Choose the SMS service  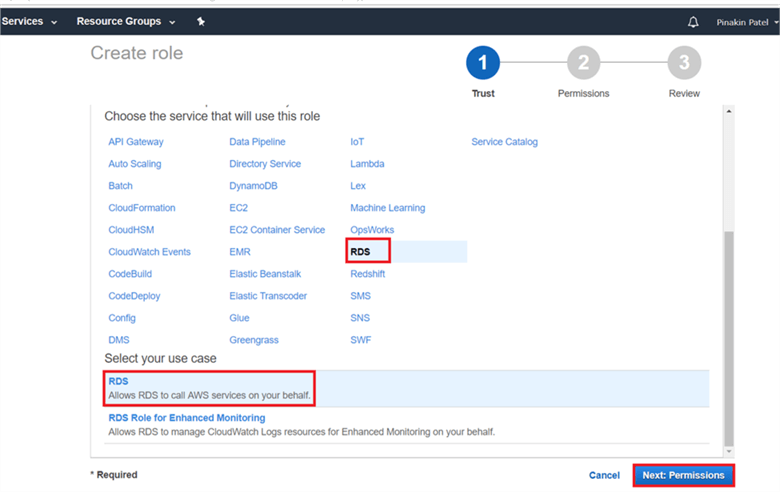pyautogui.click(x=360, y=296)
